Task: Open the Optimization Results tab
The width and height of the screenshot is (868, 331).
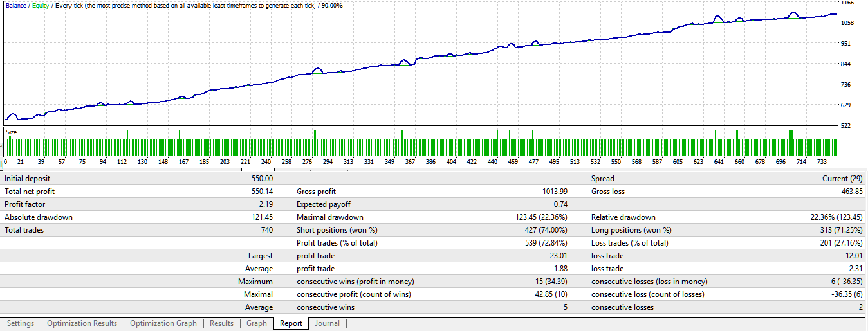Action: point(82,323)
